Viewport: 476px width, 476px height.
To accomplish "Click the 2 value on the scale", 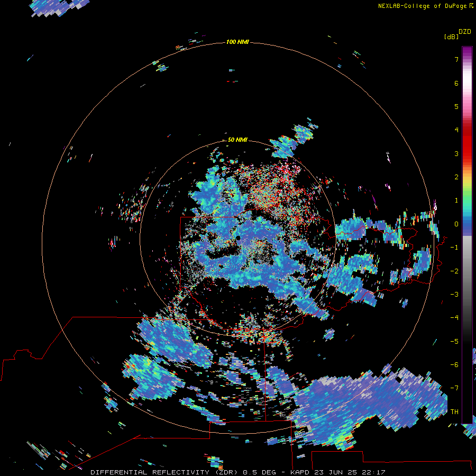I will pos(456,177).
